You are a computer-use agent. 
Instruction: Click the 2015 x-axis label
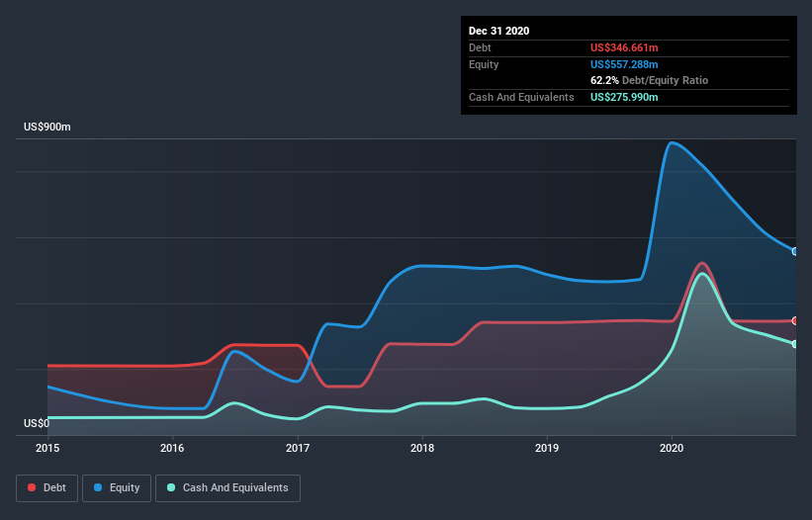click(x=47, y=448)
